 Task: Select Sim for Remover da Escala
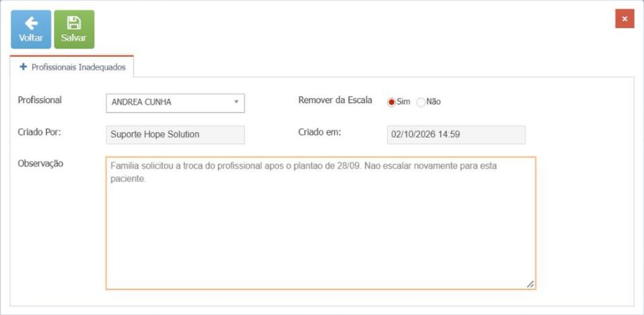coord(391,102)
